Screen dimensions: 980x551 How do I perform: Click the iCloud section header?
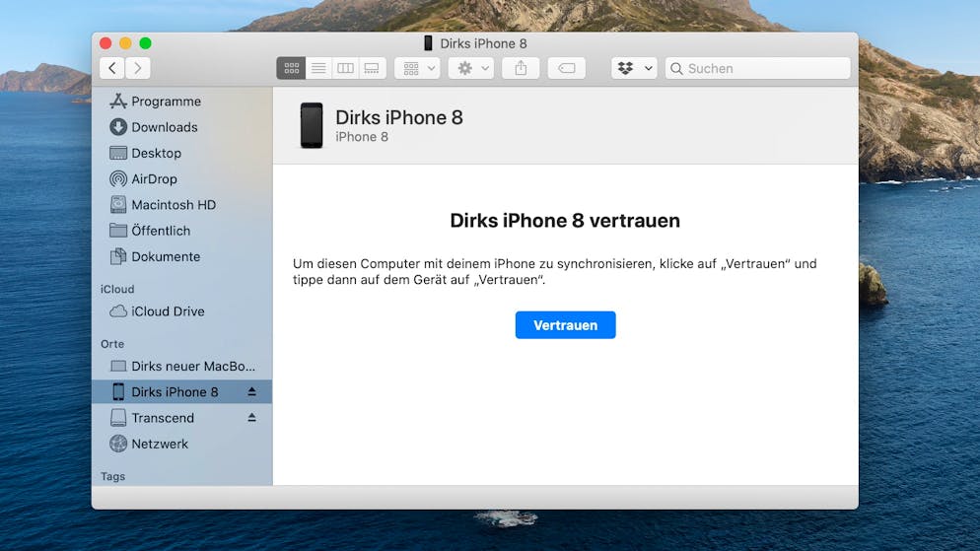point(117,289)
